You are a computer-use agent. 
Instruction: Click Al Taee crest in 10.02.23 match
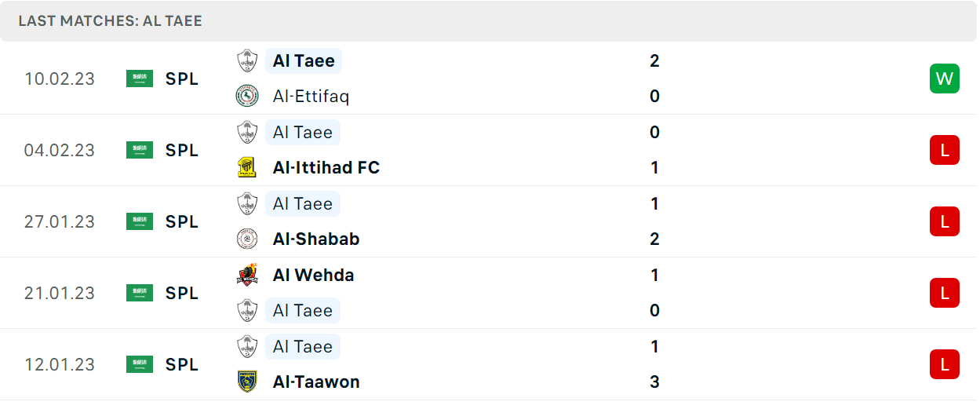pyautogui.click(x=247, y=60)
